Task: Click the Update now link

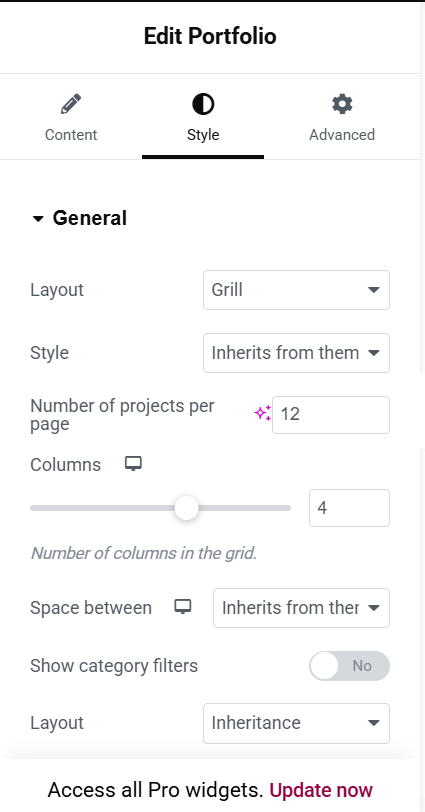Action: click(321, 790)
